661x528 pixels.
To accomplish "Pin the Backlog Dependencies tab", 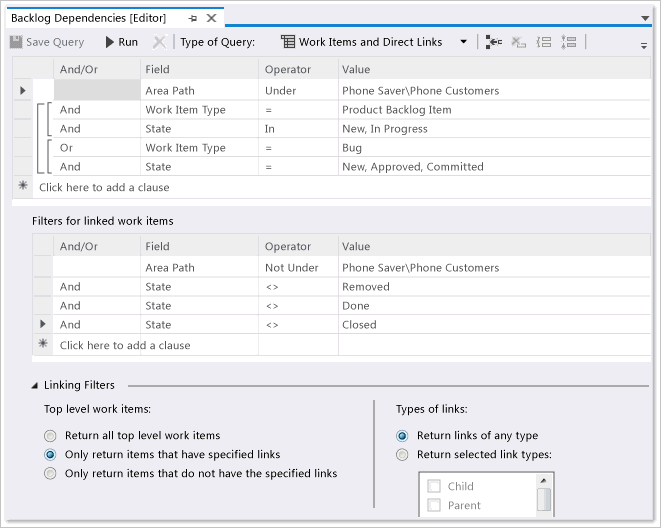I will point(193,18).
